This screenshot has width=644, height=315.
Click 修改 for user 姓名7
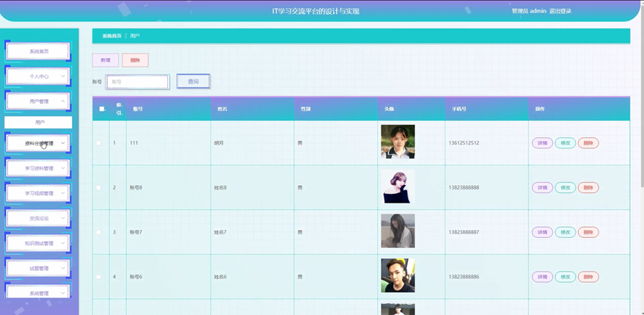click(x=566, y=232)
